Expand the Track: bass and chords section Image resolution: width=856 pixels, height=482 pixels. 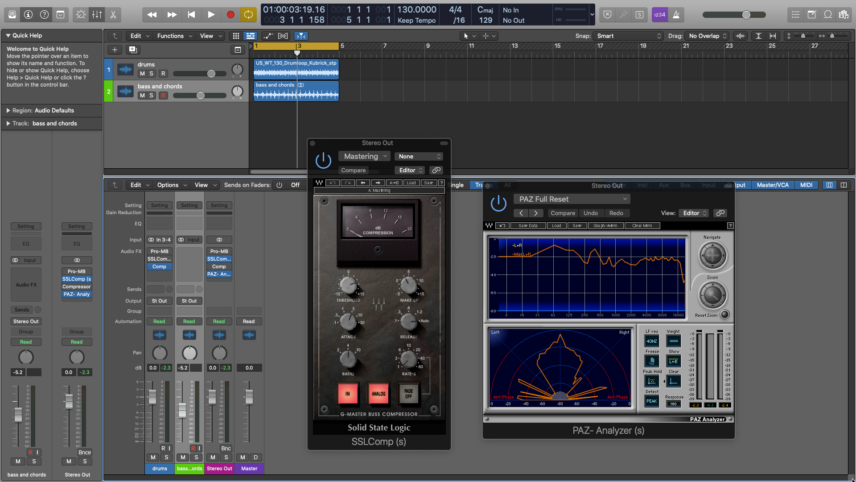click(8, 123)
